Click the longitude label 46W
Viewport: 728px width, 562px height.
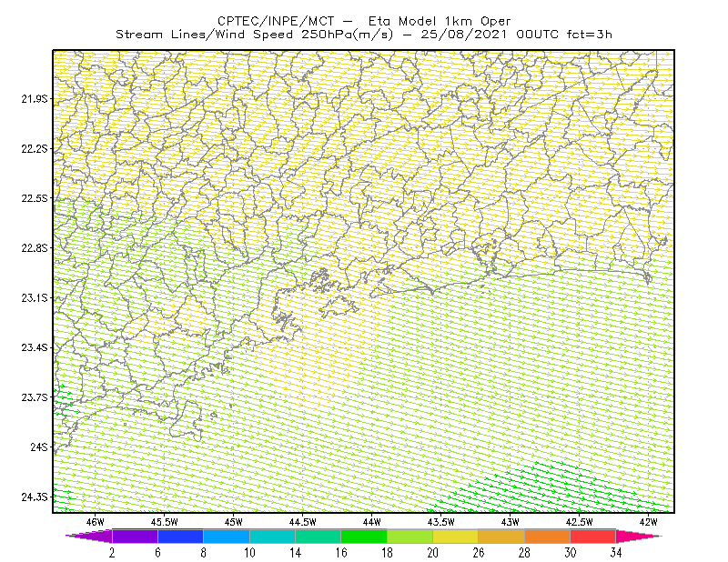[x=96, y=522]
